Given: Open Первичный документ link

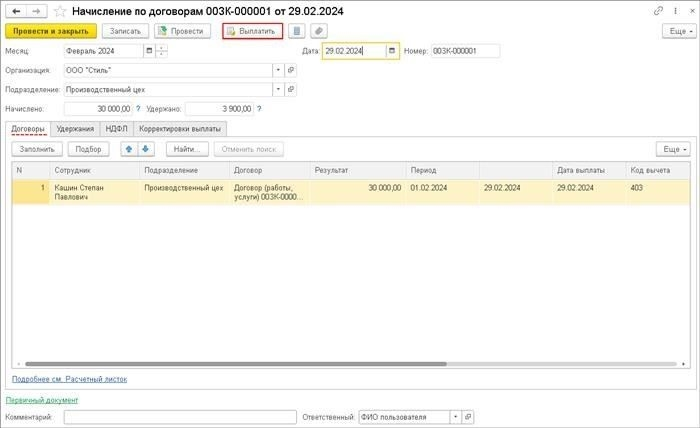Looking at the screenshot, I should point(42,400).
